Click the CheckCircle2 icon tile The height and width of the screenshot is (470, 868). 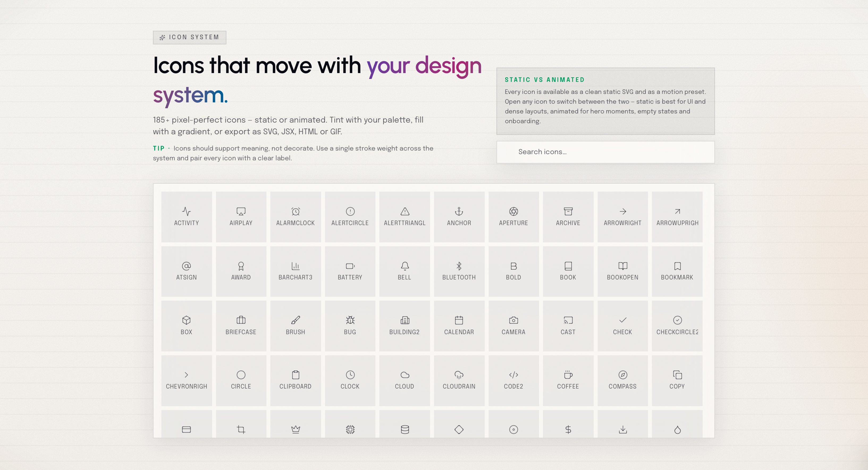pos(677,326)
